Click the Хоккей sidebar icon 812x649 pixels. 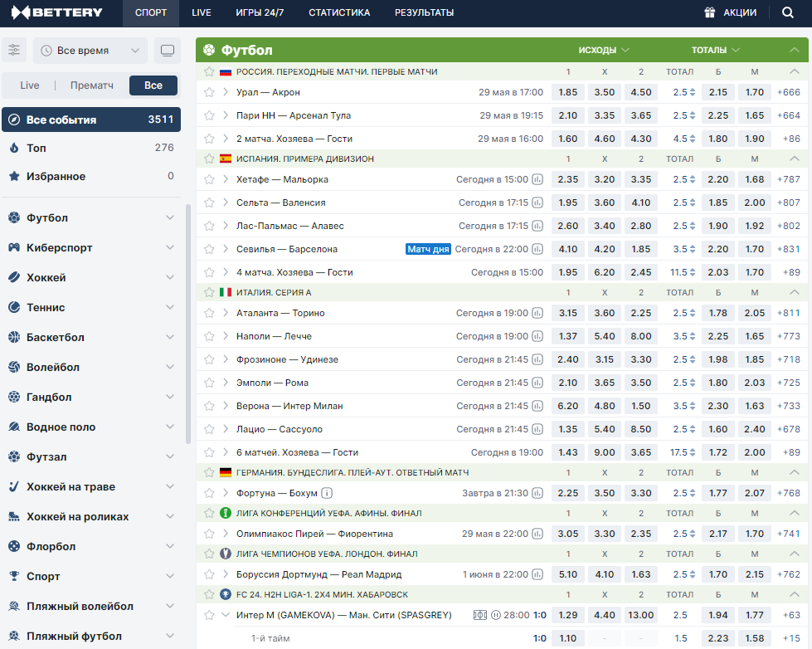(14, 277)
